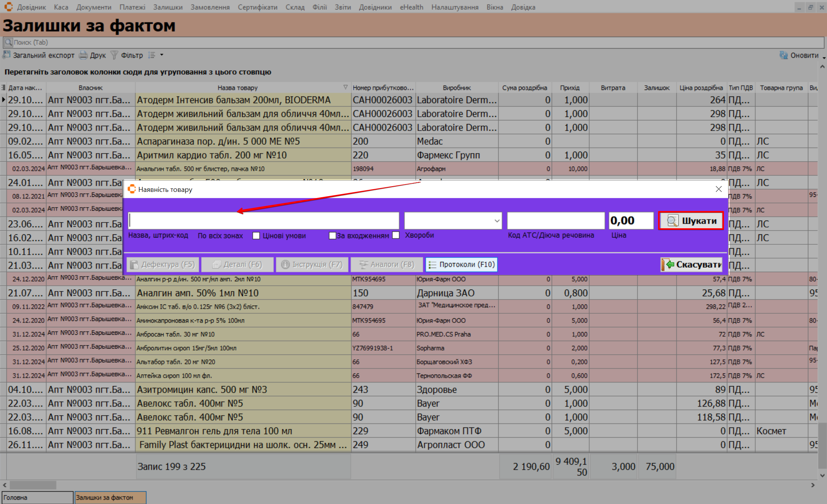Click the magnifier icon in Поиск field
This screenshot has width=827, height=504.
(8, 42)
